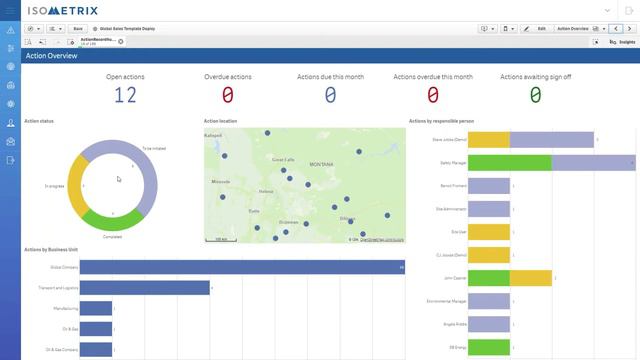Open the list menu dropdown in the toolbar
640x360 pixels.
pos(55,29)
